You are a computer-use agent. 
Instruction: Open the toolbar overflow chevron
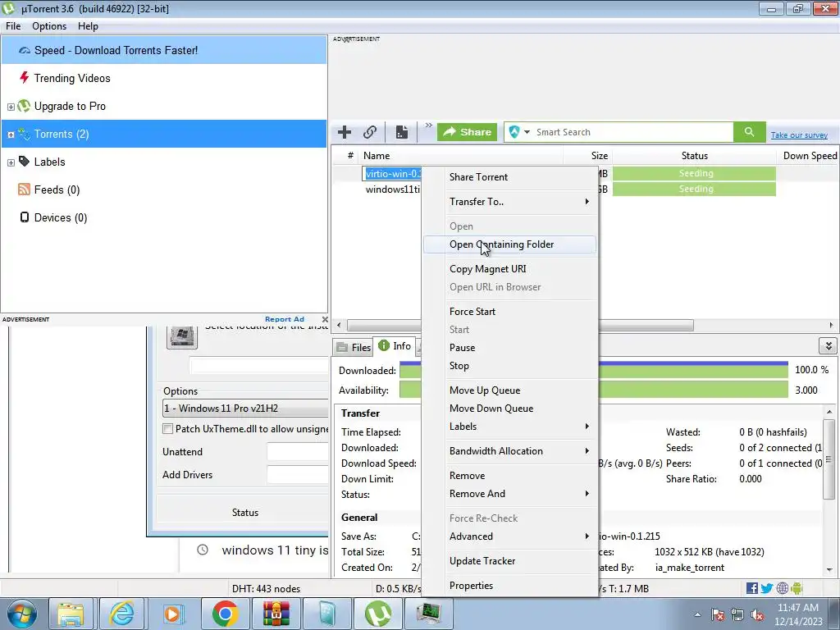(x=428, y=126)
